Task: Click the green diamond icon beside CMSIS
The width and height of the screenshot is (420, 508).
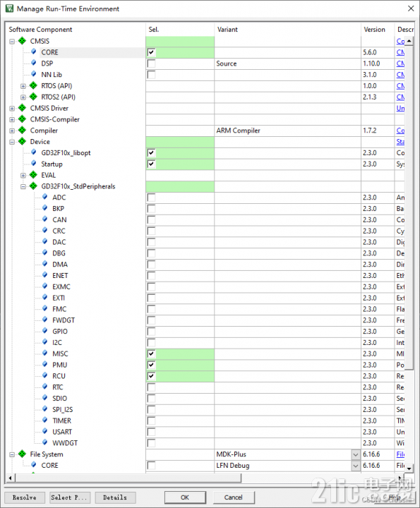Action: pos(22,41)
